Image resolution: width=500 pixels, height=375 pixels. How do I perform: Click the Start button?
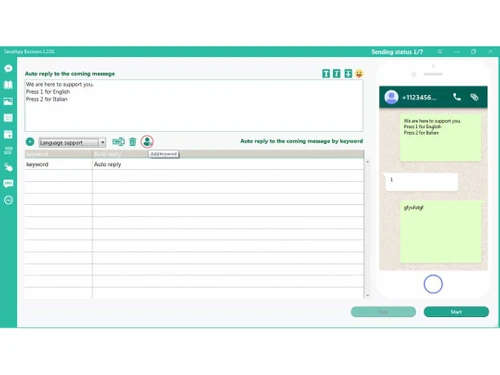click(456, 312)
